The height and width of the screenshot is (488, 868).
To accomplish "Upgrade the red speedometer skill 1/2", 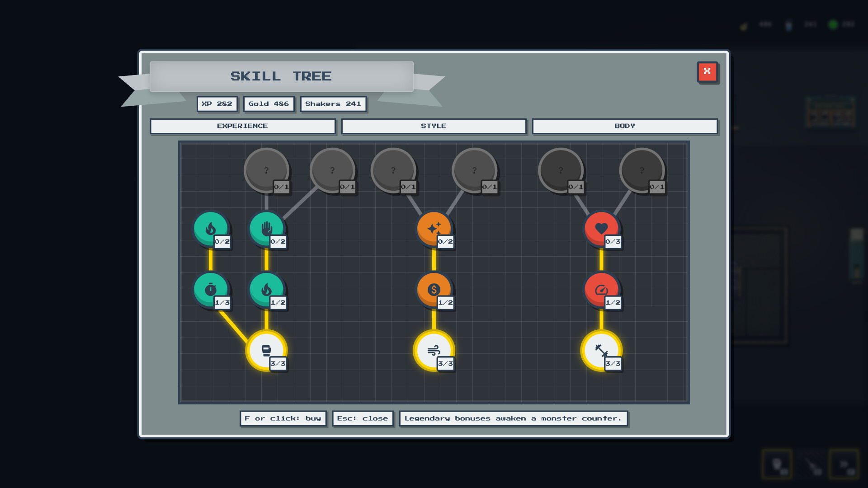I will (x=601, y=290).
